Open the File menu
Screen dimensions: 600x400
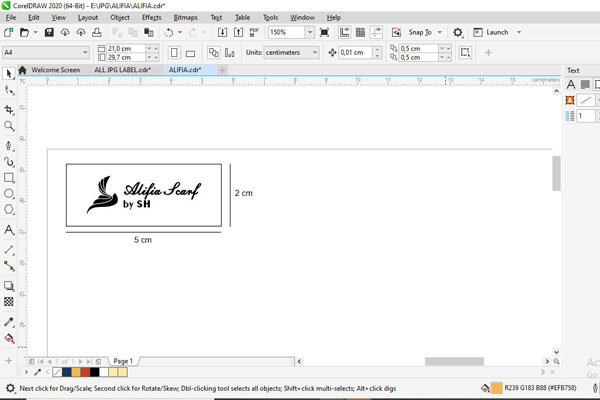(11, 18)
